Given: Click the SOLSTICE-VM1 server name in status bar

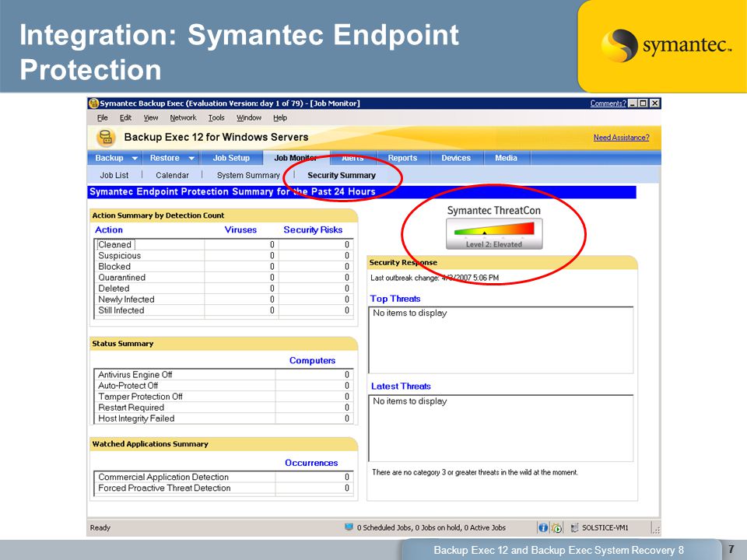Looking at the screenshot, I should 605,527.
